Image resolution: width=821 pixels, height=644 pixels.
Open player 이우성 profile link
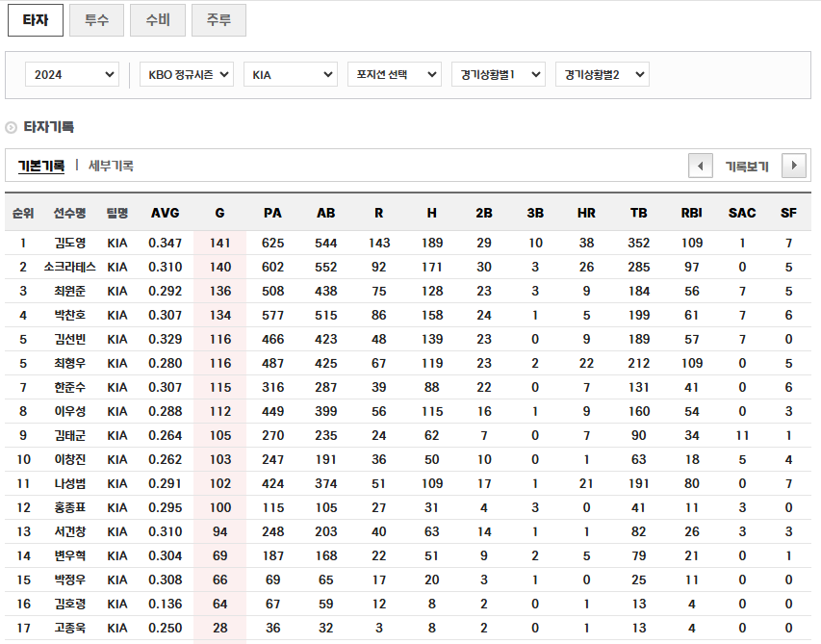[69, 412]
